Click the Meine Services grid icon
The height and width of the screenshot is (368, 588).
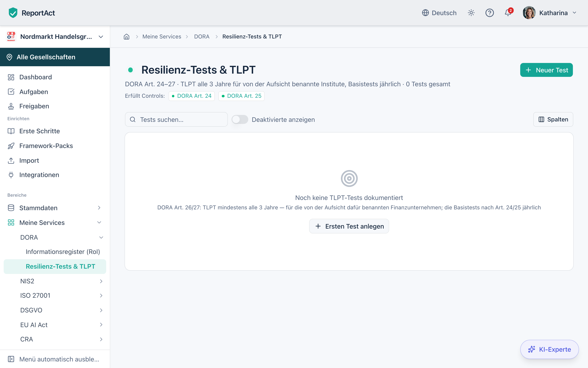[x=11, y=222]
